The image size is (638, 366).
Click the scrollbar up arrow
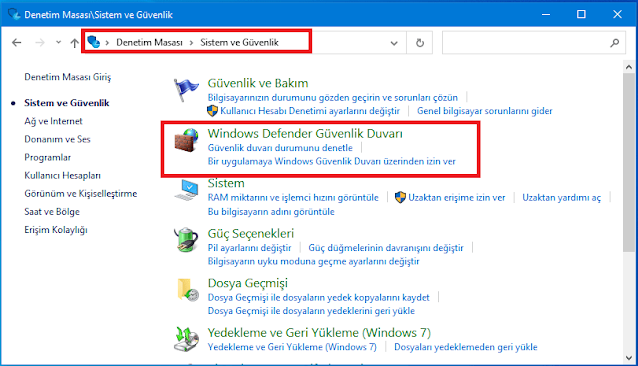629,67
